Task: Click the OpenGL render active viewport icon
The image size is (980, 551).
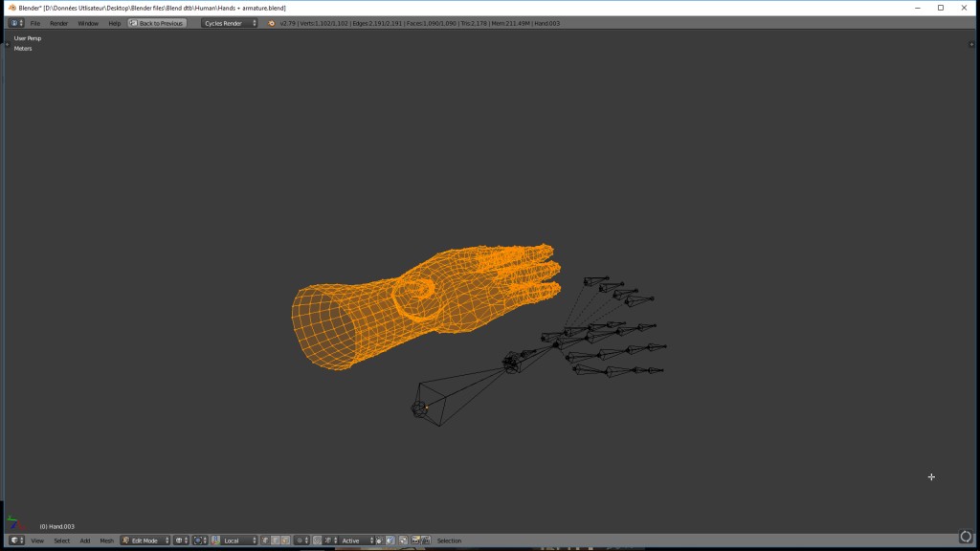Action: (415, 540)
